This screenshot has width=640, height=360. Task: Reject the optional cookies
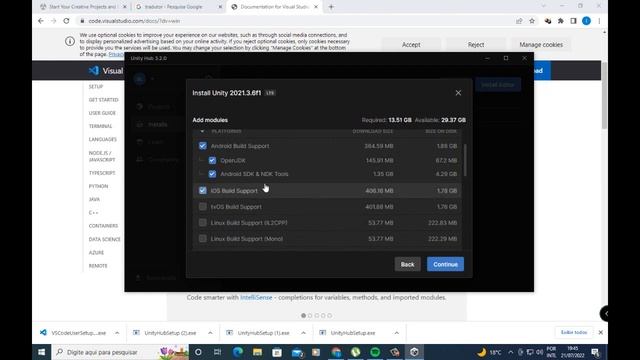point(476,44)
